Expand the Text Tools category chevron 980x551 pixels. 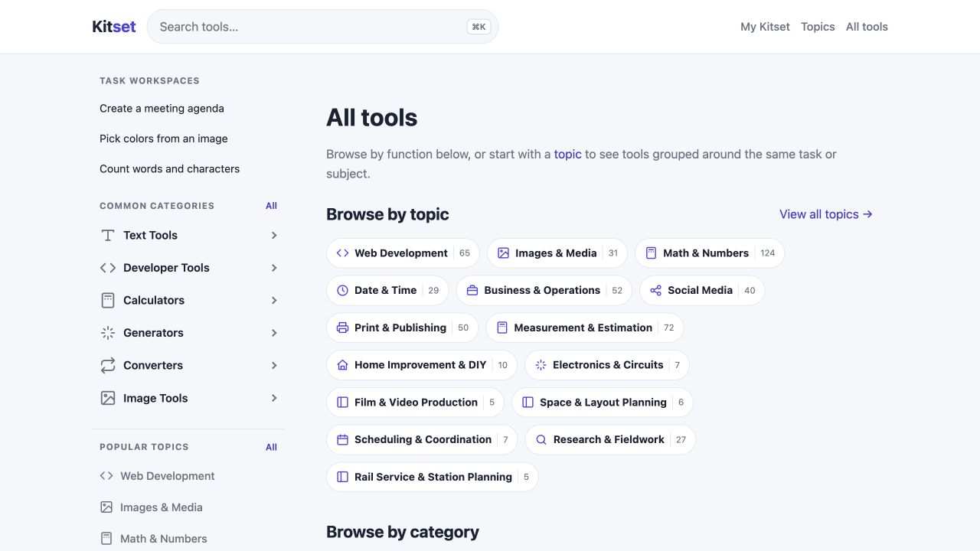[x=274, y=236]
